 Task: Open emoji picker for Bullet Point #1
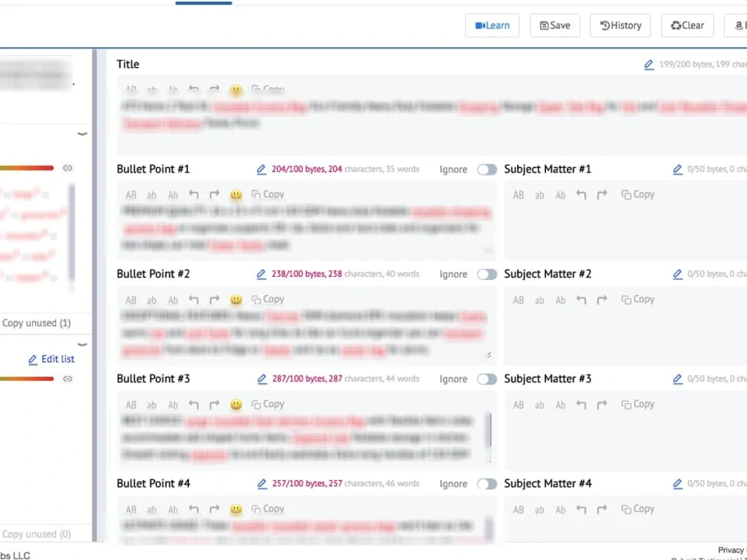236,194
